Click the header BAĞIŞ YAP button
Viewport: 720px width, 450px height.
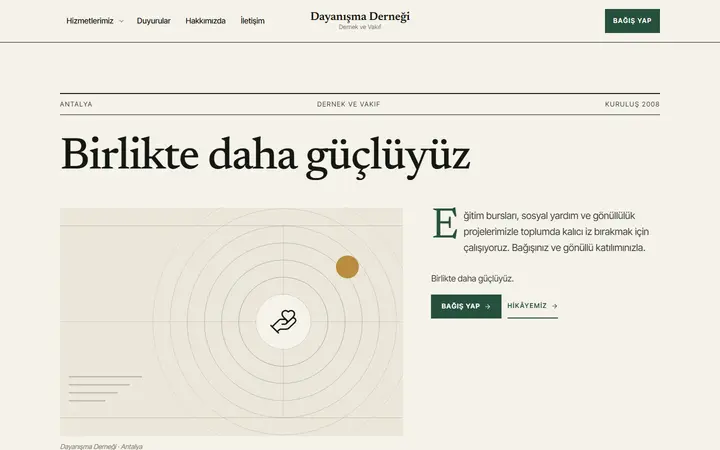(x=632, y=21)
